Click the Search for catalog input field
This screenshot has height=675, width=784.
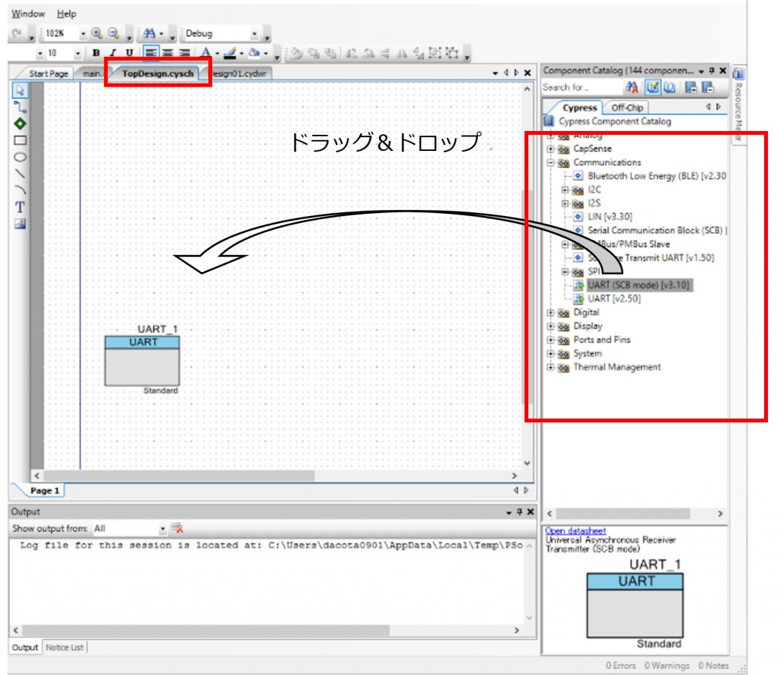point(582,87)
